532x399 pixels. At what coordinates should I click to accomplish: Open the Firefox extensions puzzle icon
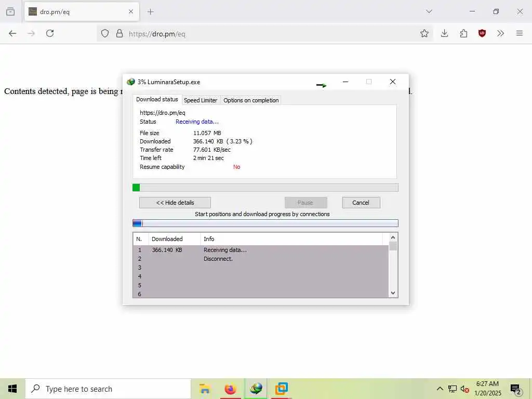(x=463, y=33)
